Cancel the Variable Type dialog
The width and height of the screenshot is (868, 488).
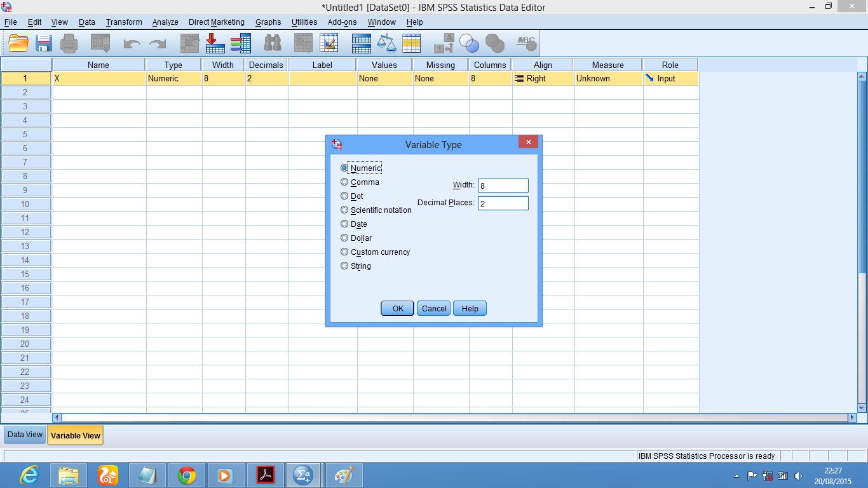pyautogui.click(x=433, y=308)
